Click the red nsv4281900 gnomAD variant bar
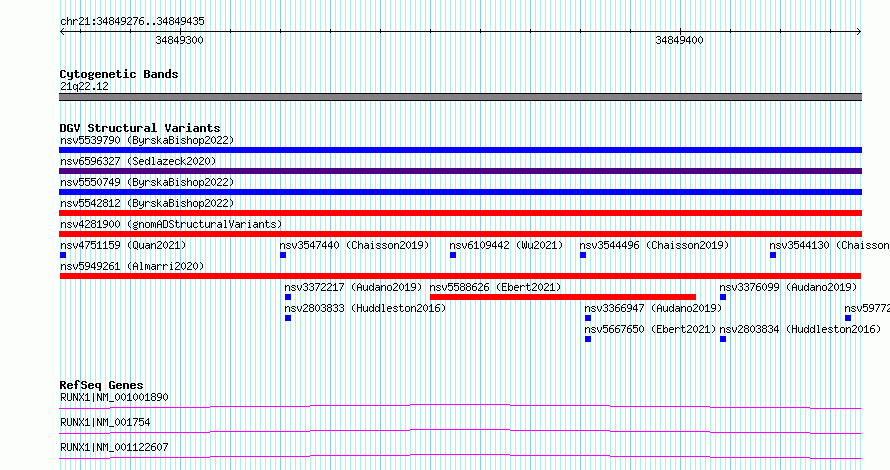The width and height of the screenshot is (890, 470). [x=460, y=234]
